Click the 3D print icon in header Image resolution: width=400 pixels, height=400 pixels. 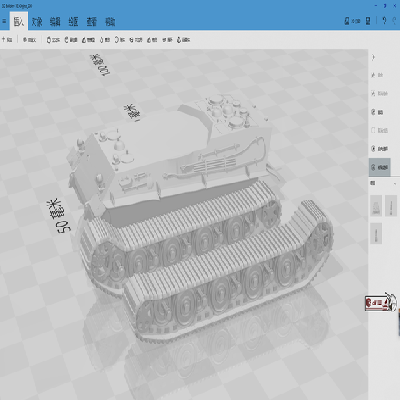352,21
